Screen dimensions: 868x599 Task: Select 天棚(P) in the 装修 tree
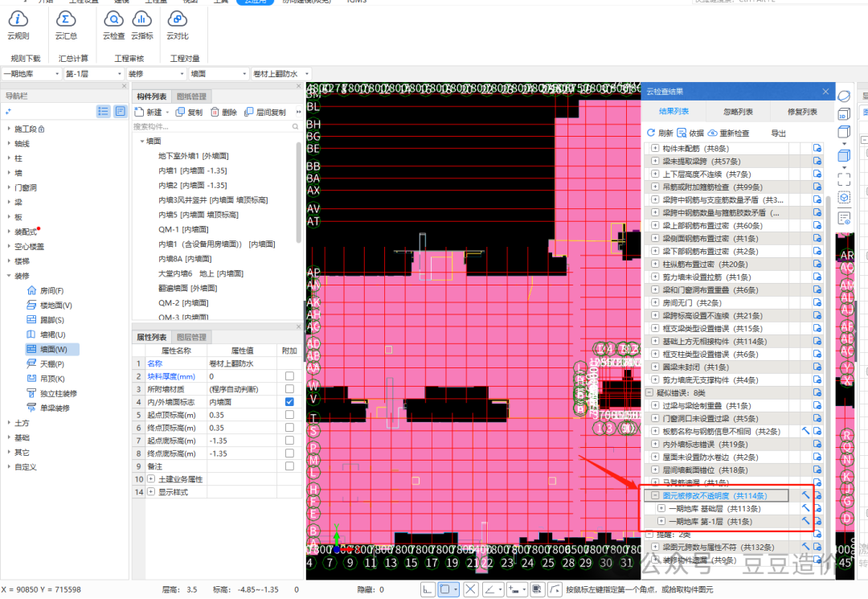(x=51, y=364)
